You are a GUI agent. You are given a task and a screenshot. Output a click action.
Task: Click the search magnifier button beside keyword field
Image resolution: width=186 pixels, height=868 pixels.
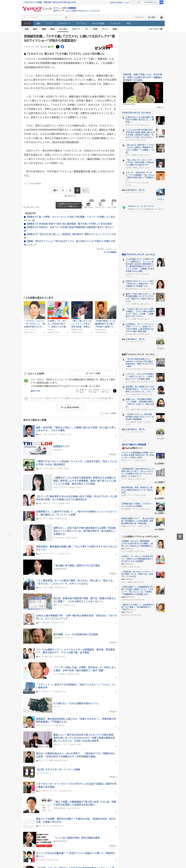pos(66,18)
